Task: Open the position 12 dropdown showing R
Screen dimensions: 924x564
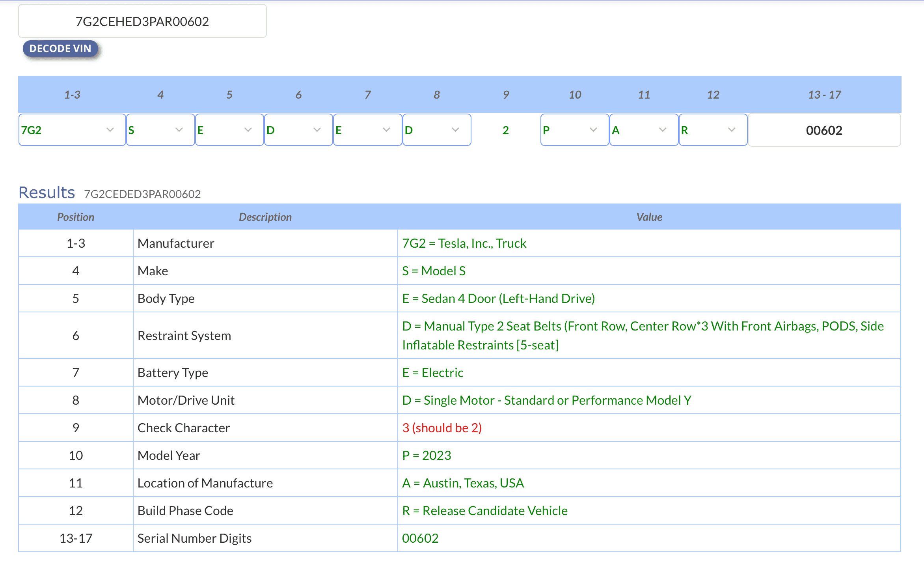Action: click(713, 130)
